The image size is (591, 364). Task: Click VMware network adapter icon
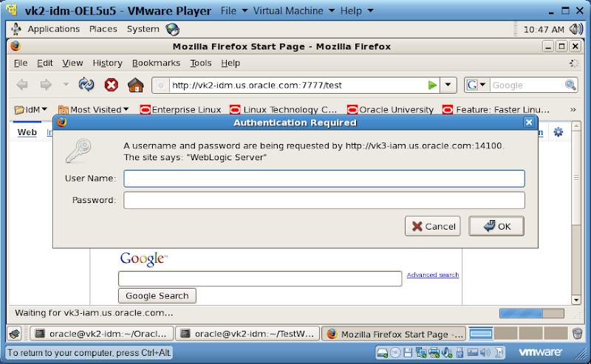pyautogui.click(x=420, y=353)
